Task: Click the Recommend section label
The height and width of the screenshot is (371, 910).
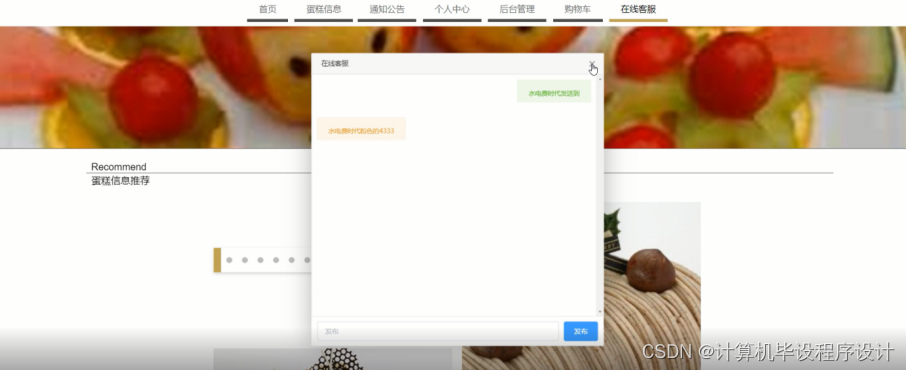Action: point(119,167)
